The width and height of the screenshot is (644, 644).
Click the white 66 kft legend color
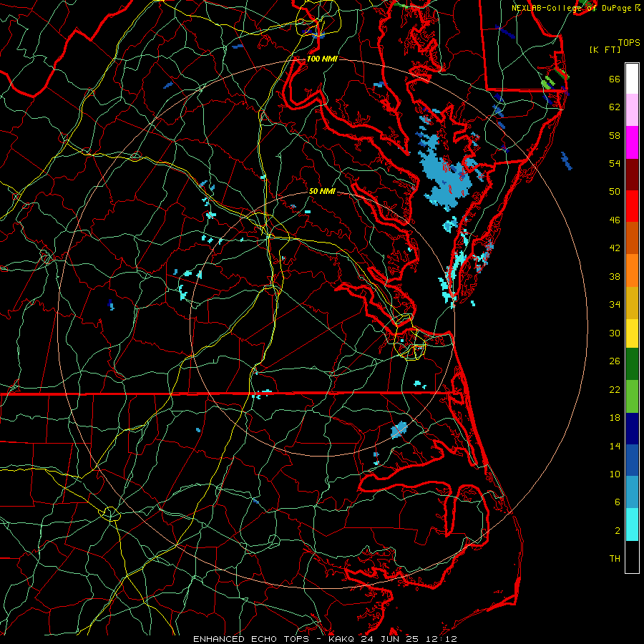click(632, 79)
